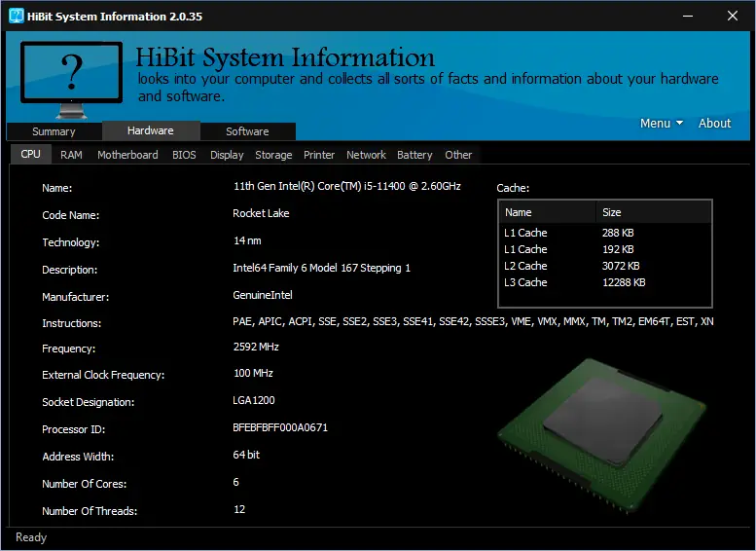Click the Name column header in Cache table
This screenshot has width=756, height=551.
(x=548, y=212)
